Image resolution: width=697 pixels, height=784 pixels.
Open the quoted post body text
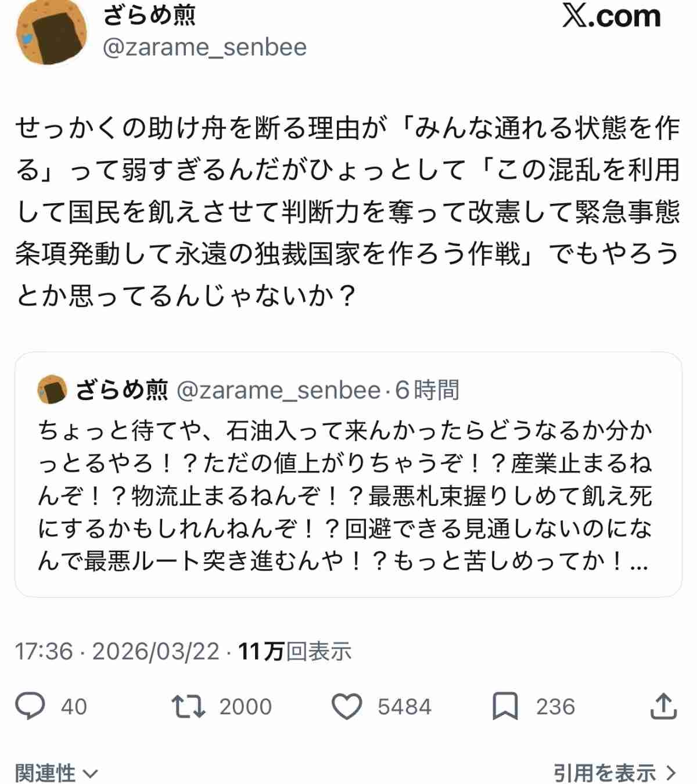(x=346, y=495)
